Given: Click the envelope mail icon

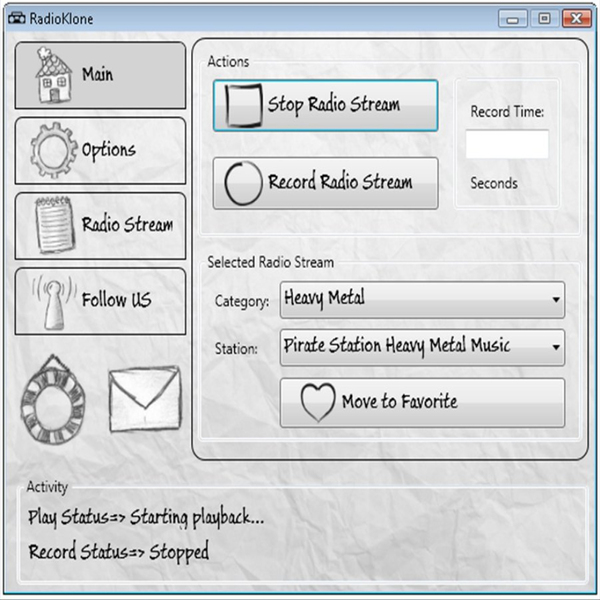Looking at the screenshot, I should tap(145, 399).
